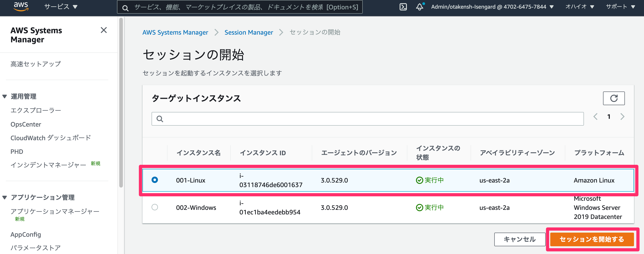Click Microsoft Windows Server 2019 Datacenter cell
The image size is (644, 254).
click(x=598, y=208)
